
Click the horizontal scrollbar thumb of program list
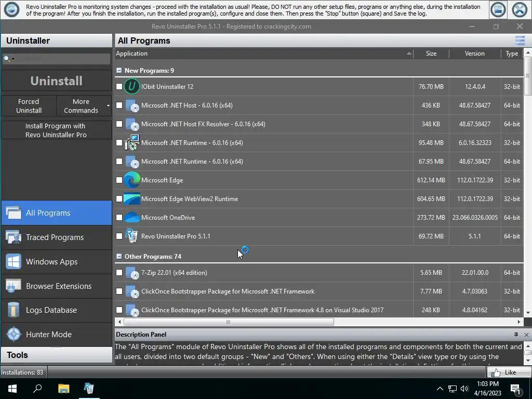click(x=229, y=322)
